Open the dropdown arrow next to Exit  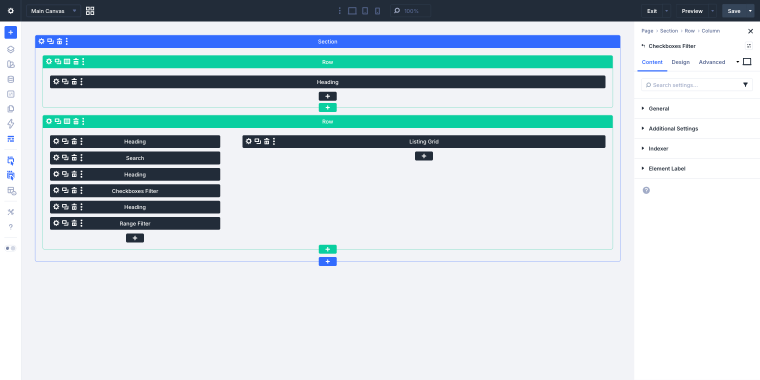667,11
